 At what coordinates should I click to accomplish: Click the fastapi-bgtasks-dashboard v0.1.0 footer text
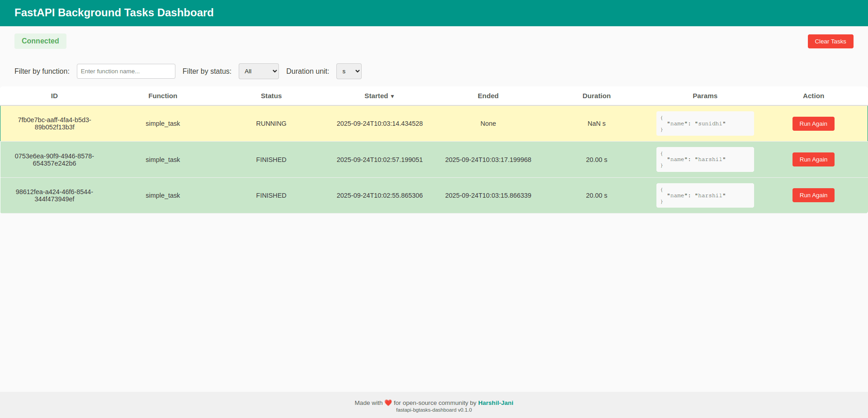[434, 410]
